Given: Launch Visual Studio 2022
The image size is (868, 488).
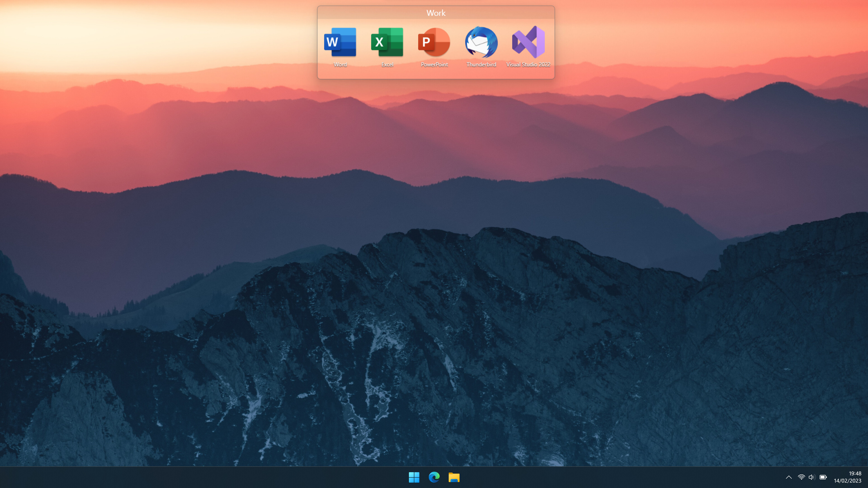Looking at the screenshot, I should tap(528, 42).
